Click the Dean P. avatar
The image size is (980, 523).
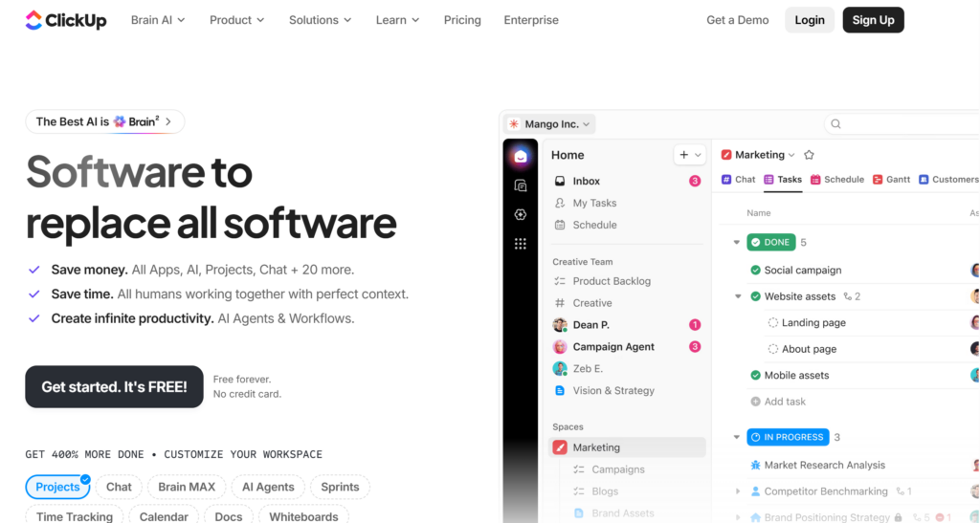(560, 324)
